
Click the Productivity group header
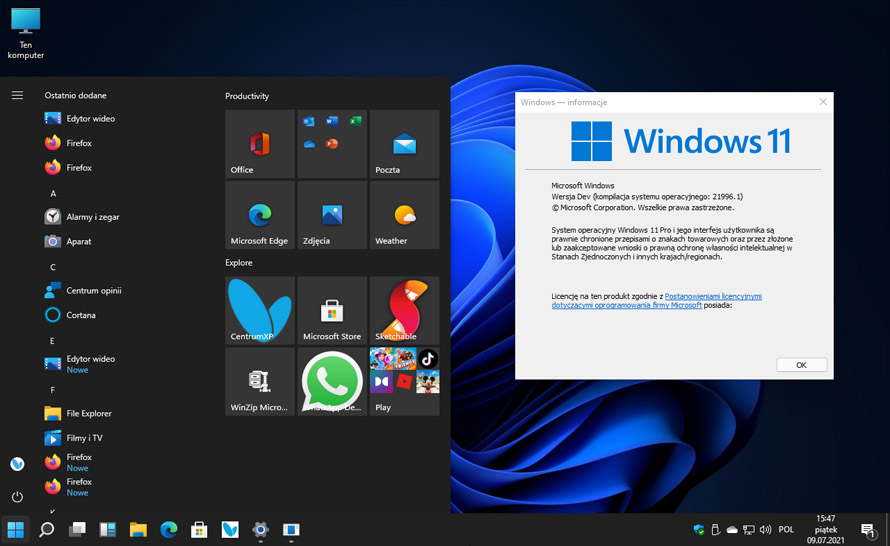(x=247, y=96)
